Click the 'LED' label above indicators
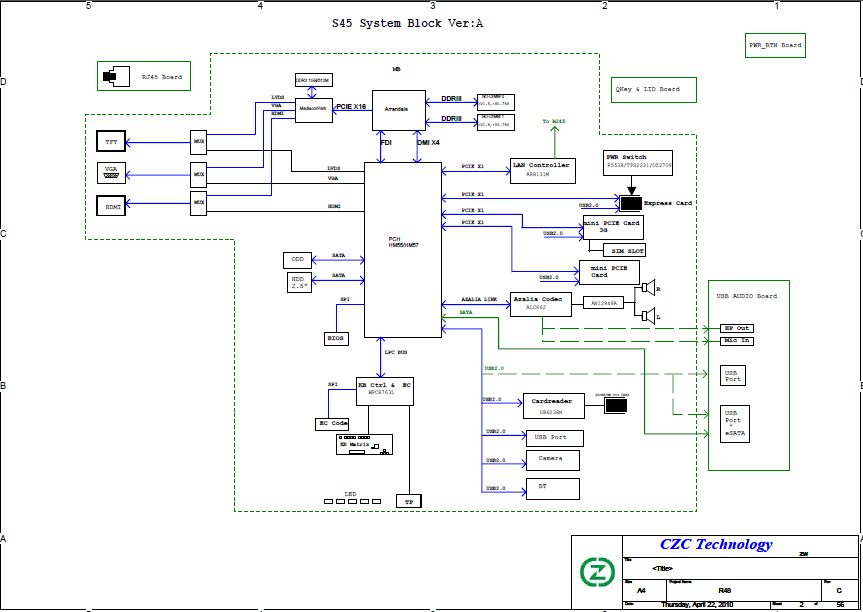 point(350,494)
